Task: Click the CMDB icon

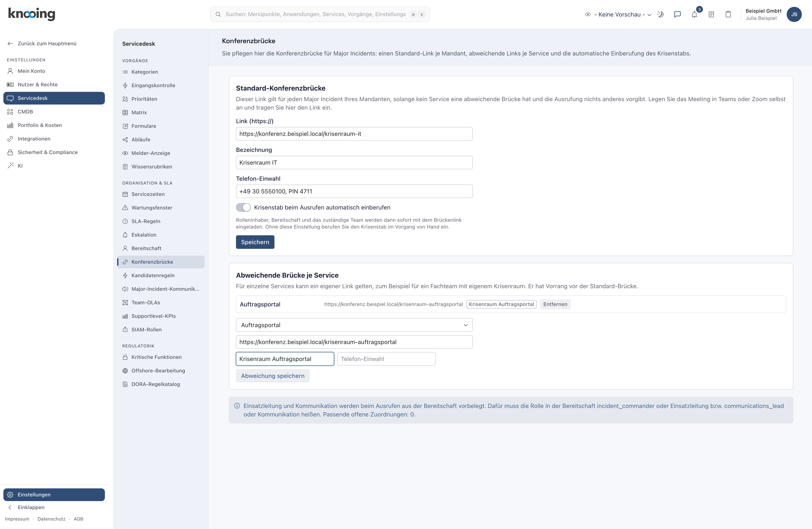Action: pos(10,112)
